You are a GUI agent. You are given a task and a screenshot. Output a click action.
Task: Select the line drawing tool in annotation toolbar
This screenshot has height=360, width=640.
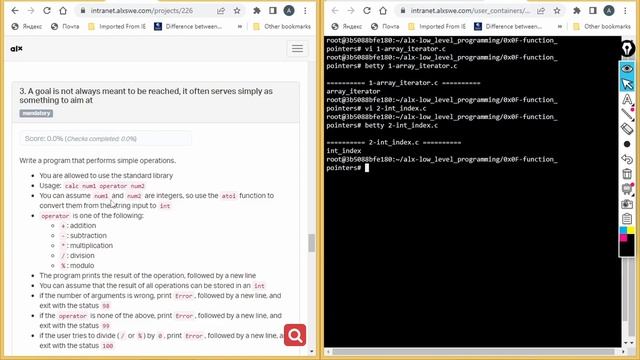(x=627, y=114)
